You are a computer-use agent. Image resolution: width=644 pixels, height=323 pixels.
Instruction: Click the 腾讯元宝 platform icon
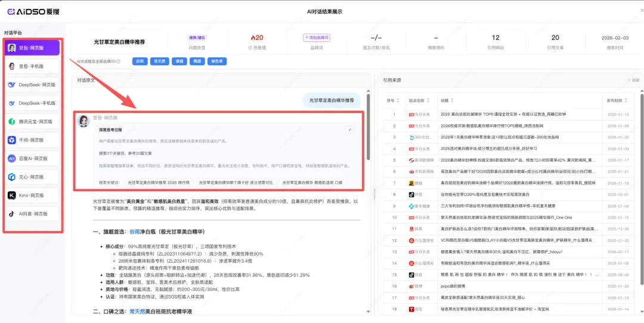(12, 122)
